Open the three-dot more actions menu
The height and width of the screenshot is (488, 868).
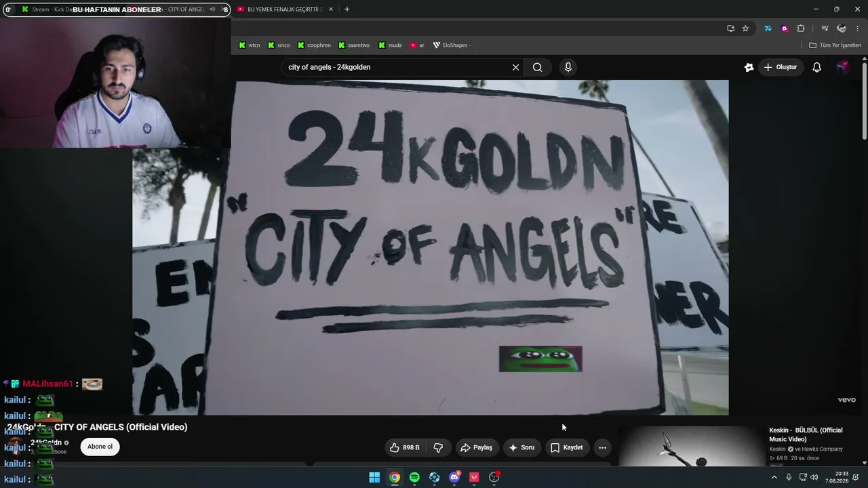(602, 447)
